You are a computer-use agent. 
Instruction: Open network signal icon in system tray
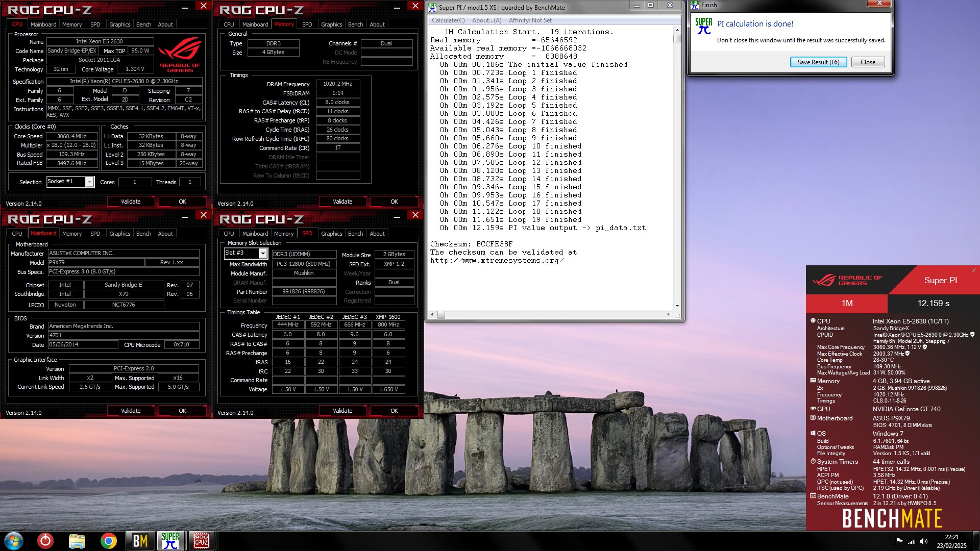[911, 541]
